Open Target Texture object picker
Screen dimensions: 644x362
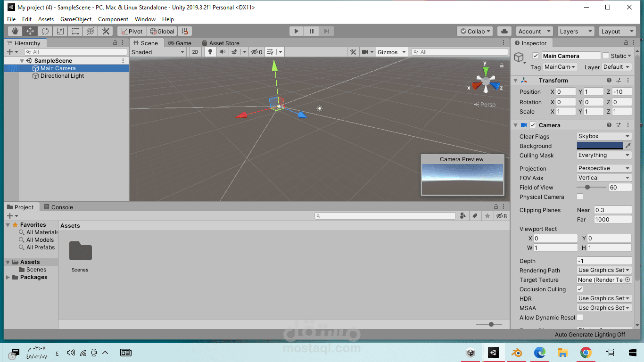tap(627, 280)
